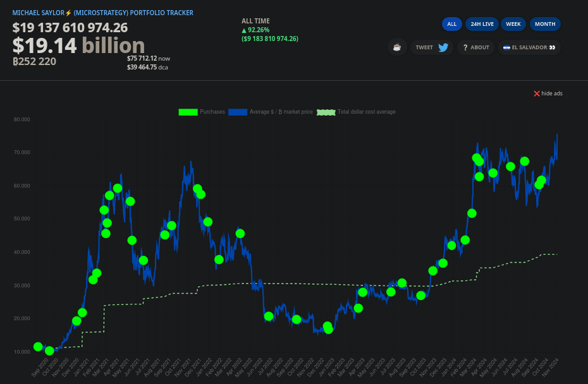Screen dimensions: 588x384
Task: Select the rightmost green purchase marker
Action: [541, 181]
